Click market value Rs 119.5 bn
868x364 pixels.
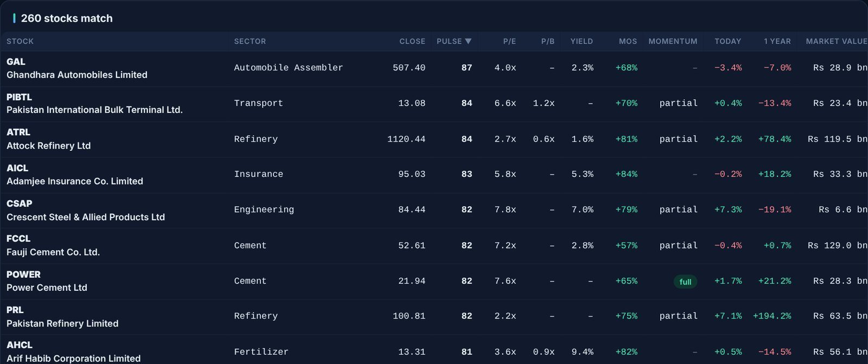837,139
